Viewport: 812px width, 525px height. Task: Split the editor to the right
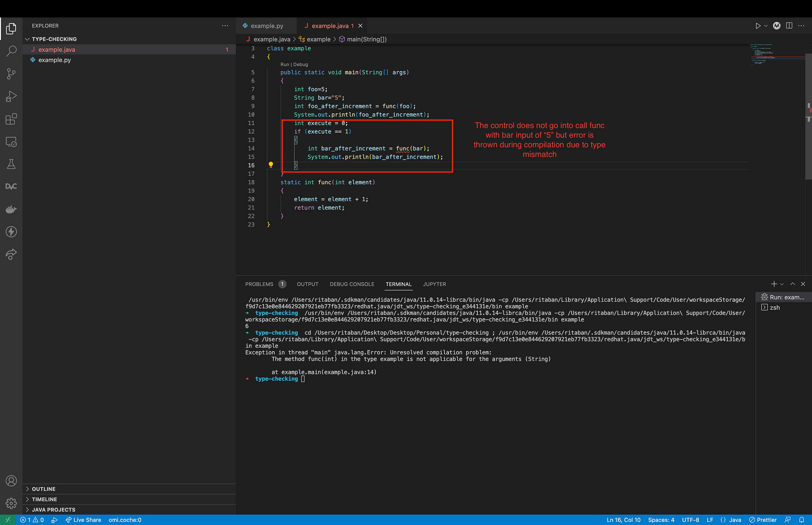pos(789,26)
